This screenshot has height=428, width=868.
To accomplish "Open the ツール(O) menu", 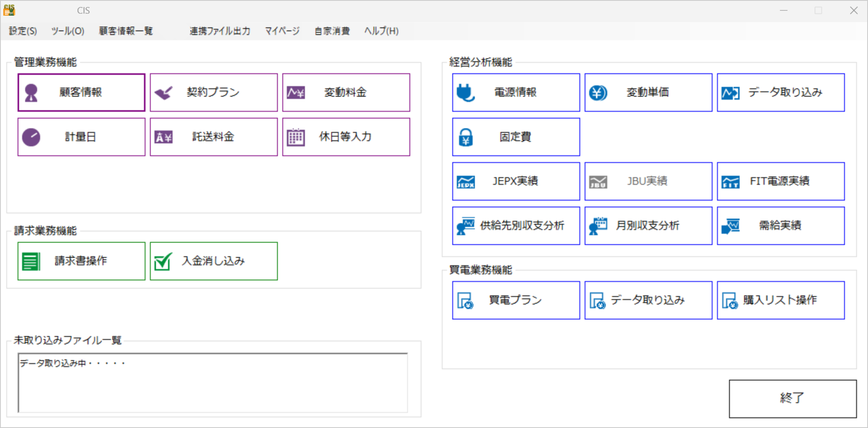I will point(68,31).
